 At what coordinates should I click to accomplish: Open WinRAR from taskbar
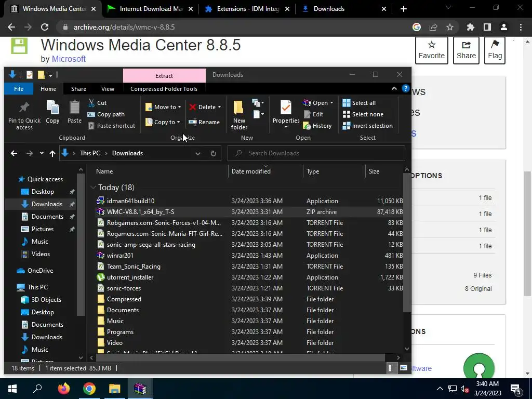(140, 389)
